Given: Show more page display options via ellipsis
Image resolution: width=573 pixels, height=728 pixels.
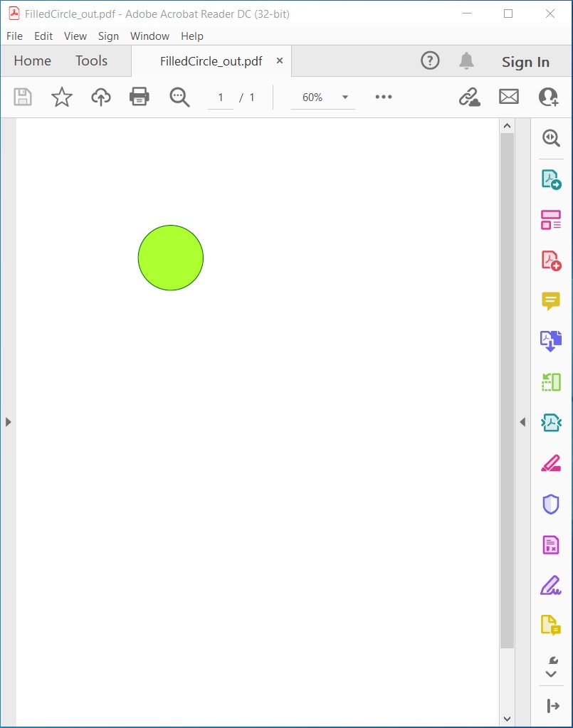Looking at the screenshot, I should pyautogui.click(x=383, y=97).
